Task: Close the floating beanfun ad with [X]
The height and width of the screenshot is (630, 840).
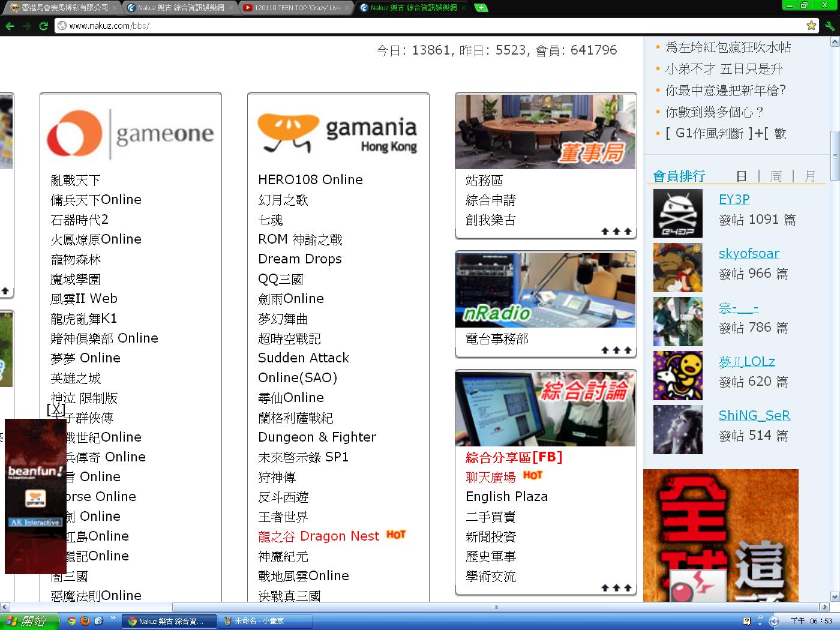Action: 56,409
